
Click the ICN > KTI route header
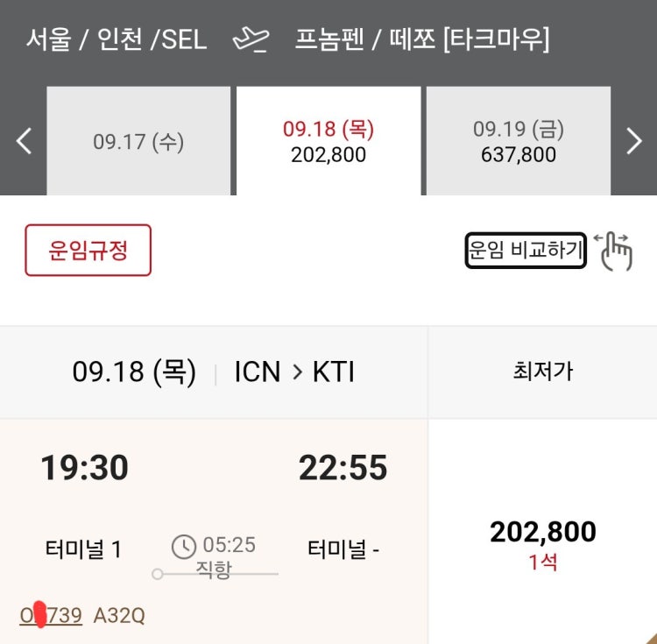[294, 372]
